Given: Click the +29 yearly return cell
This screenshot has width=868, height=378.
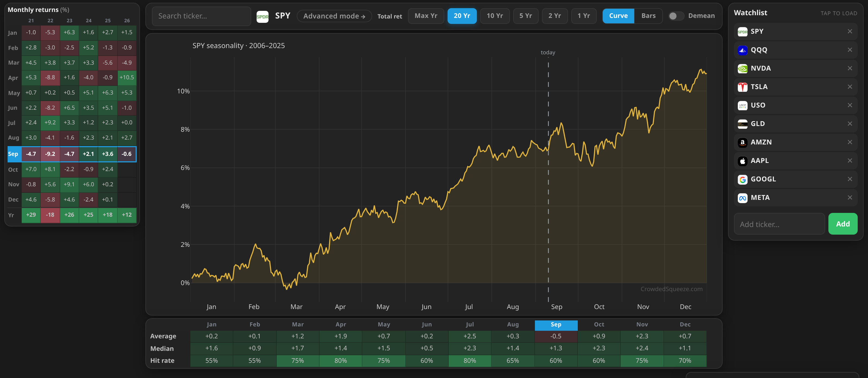Looking at the screenshot, I should coord(31,215).
